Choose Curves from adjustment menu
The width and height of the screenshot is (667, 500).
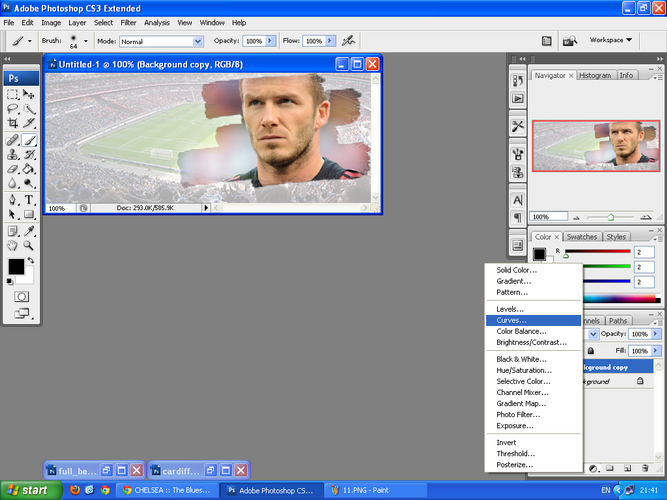533,320
